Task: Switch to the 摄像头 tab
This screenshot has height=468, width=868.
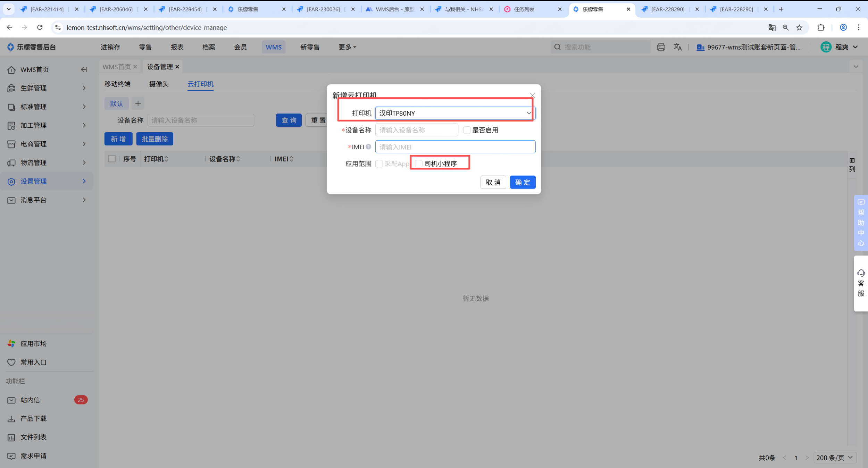Action: (x=159, y=84)
